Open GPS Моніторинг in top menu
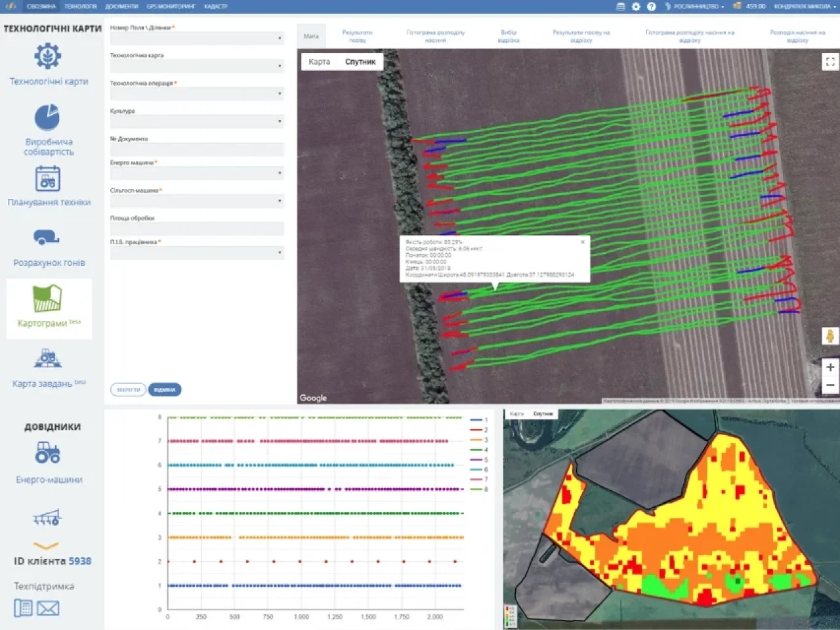The width and height of the screenshot is (840, 630). 171,7
